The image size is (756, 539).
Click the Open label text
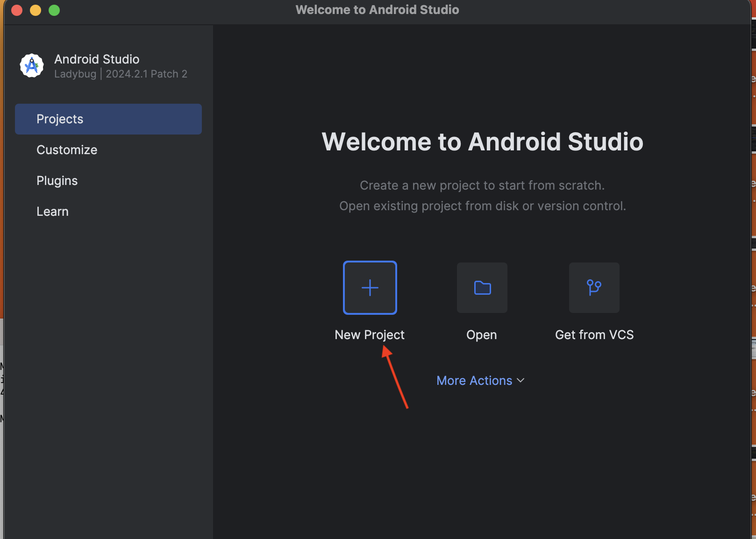[482, 335]
